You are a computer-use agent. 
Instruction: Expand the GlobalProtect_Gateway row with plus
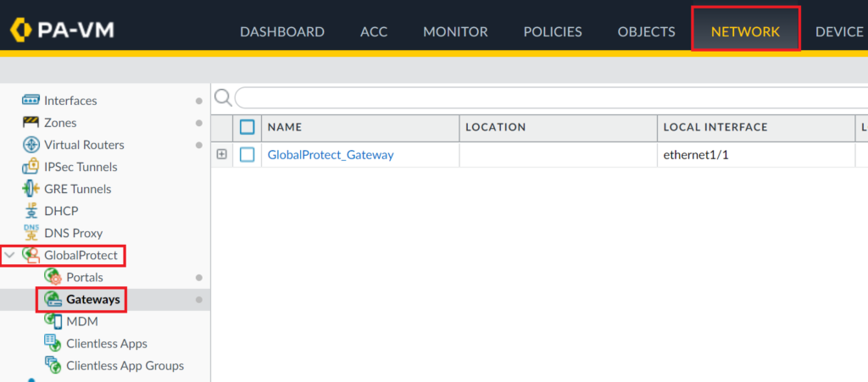point(222,155)
